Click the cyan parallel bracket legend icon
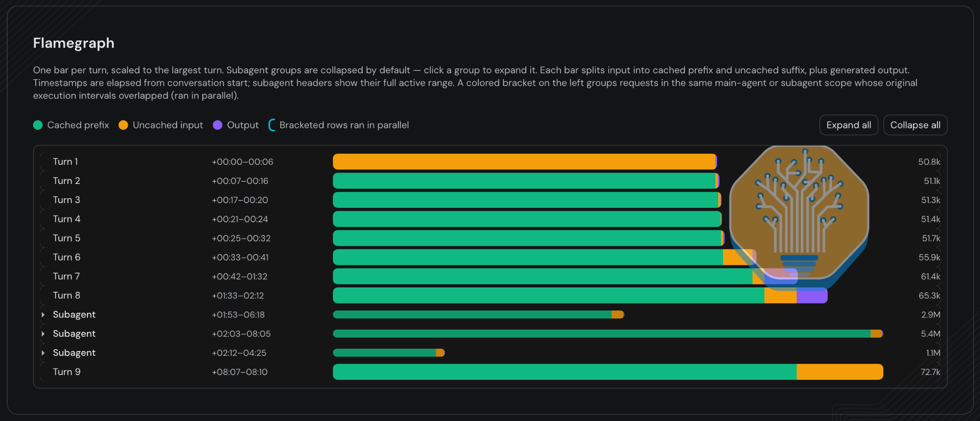 tap(271, 125)
